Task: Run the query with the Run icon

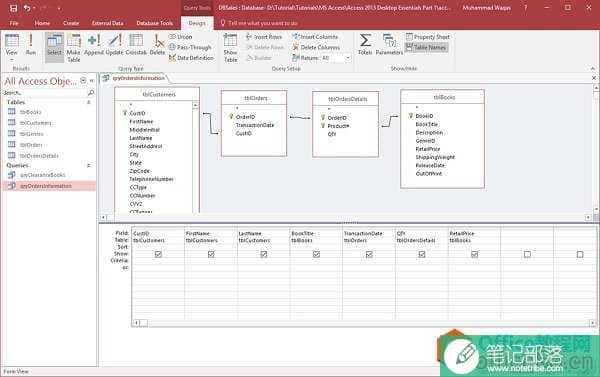Action: 31,44
